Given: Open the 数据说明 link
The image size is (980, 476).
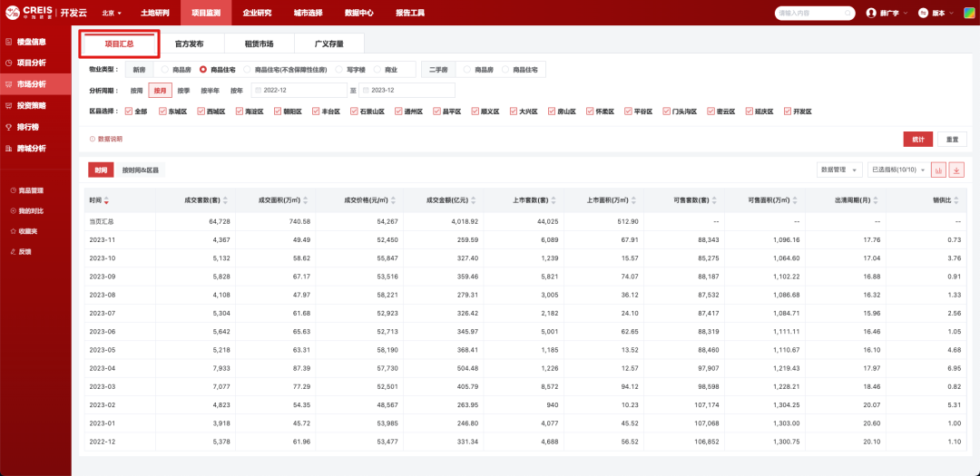Looking at the screenshot, I should coord(106,140).
